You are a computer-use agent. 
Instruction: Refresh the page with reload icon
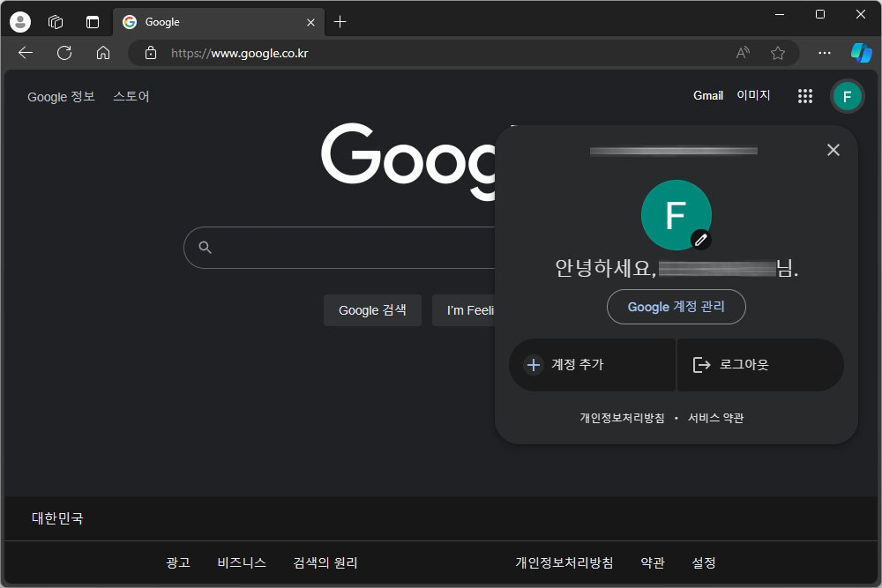pos(64,53)
